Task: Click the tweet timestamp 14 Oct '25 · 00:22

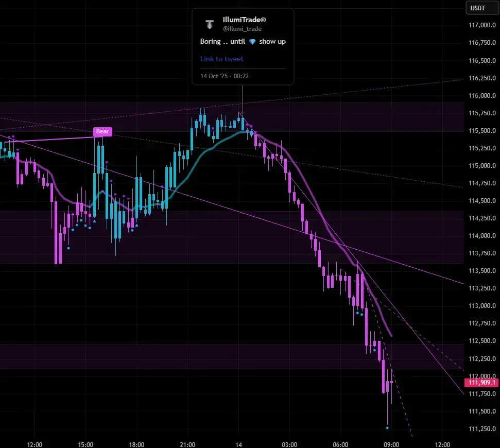Action: tap(225, 76)
